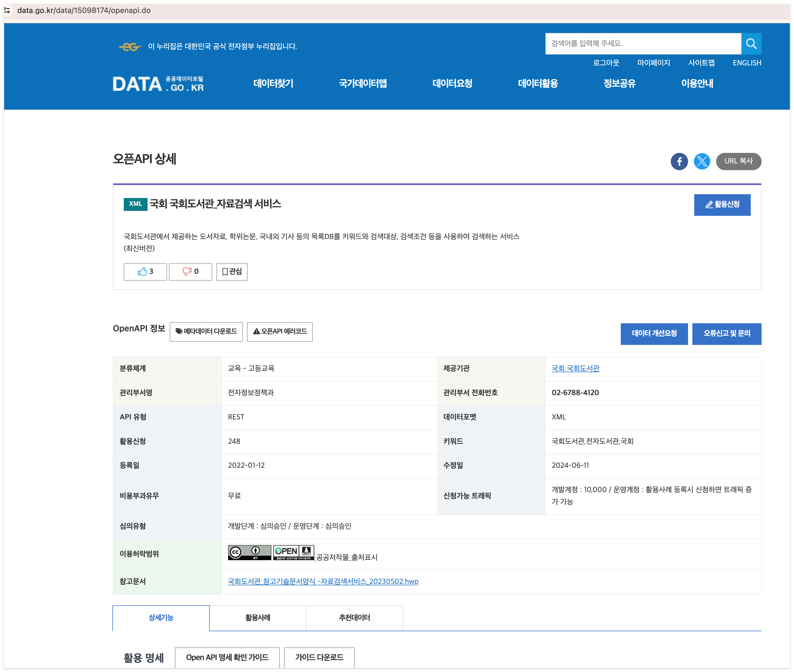Click the API title 국회 국회도서관_자료검색 서비스
Viewport: 794px width, 672px height.
point(215,204)
